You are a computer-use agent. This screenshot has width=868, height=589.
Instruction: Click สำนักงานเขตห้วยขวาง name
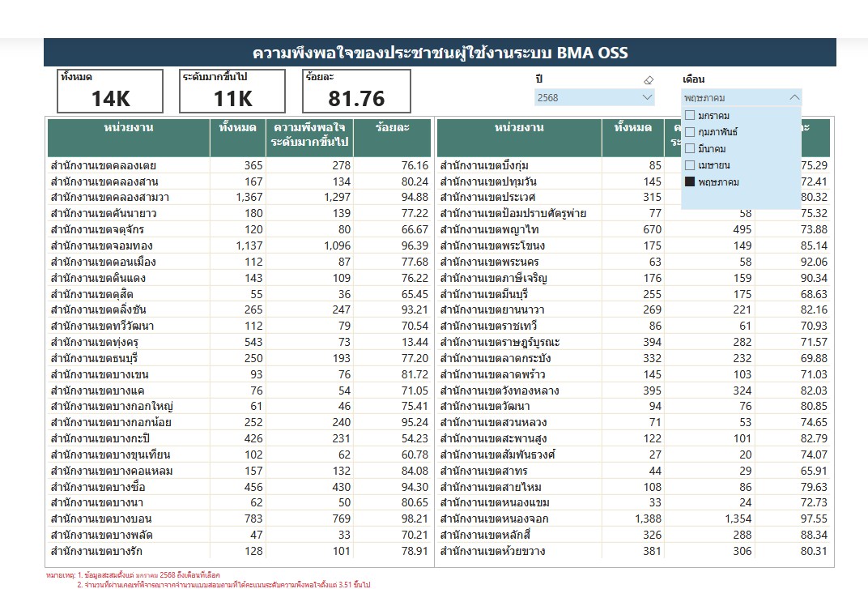click(492, 551)
